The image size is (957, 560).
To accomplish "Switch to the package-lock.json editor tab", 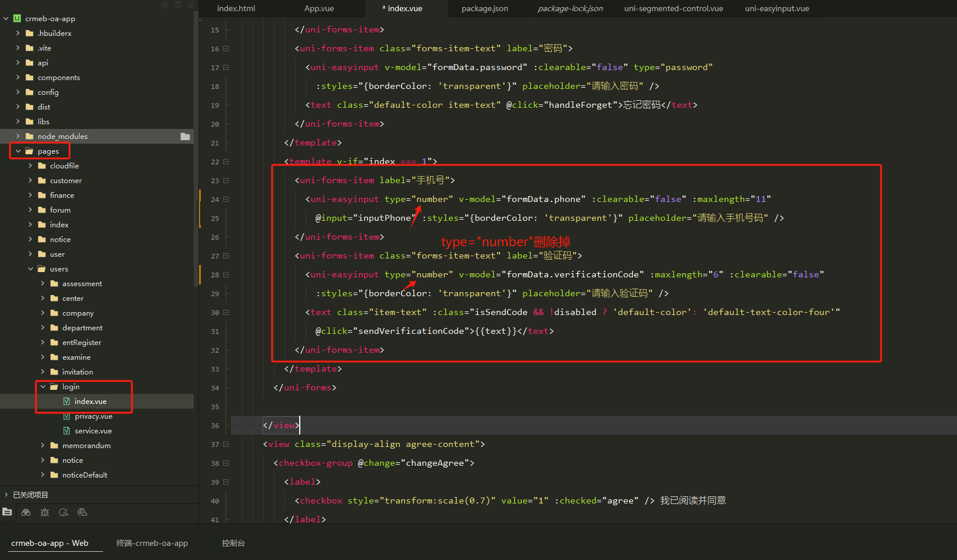I will pyautogui.click(x=570, y=8).
